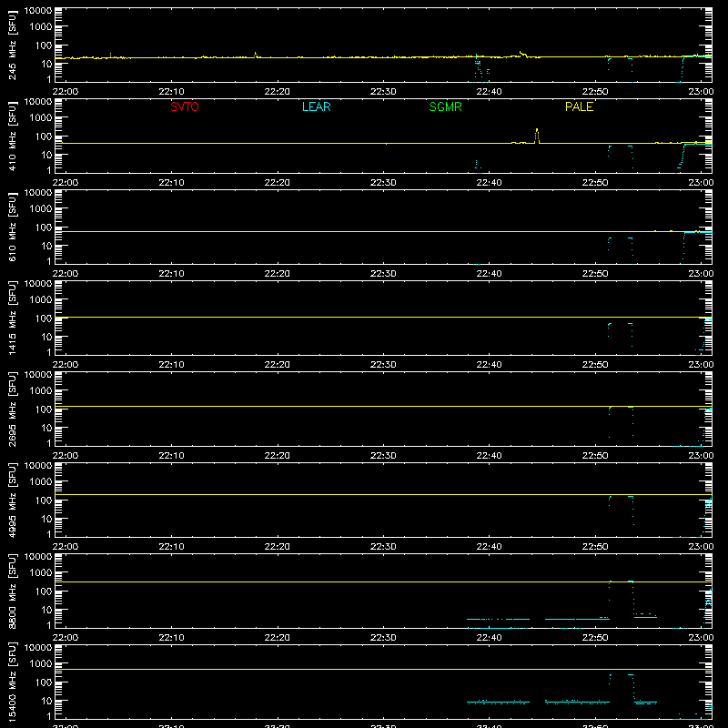Screen dimensions: 728x728
Task: Select the 8800 MHz [SFU] axis title
Action: click(13, 591)
